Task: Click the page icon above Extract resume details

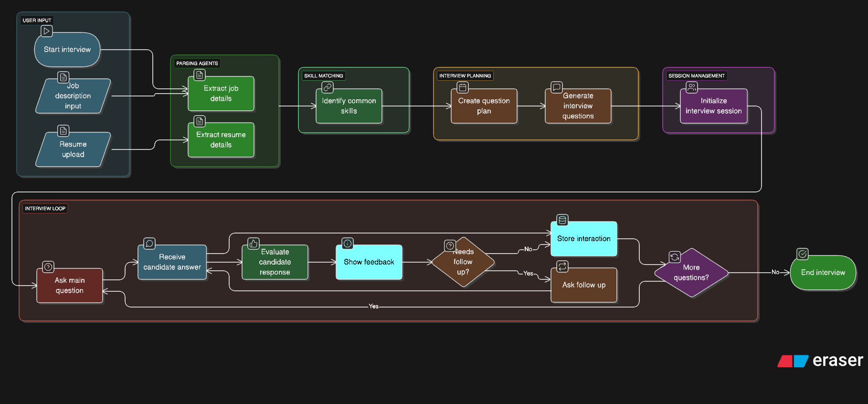Action: (200, 121)
